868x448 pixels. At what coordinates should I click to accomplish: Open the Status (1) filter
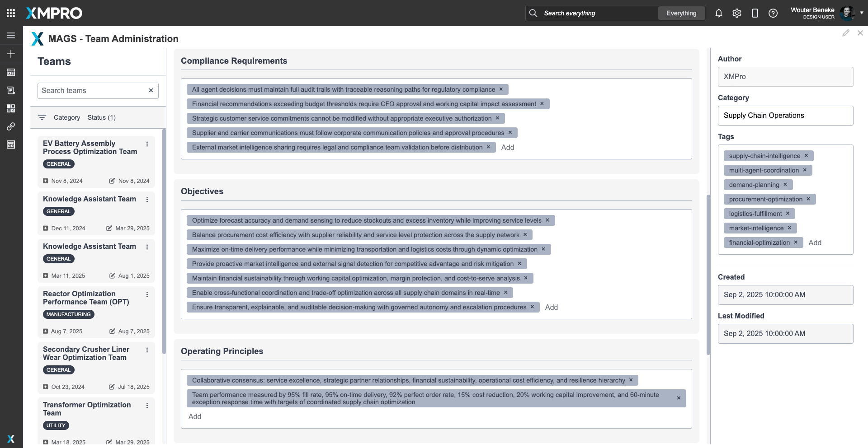click(101, 117)
